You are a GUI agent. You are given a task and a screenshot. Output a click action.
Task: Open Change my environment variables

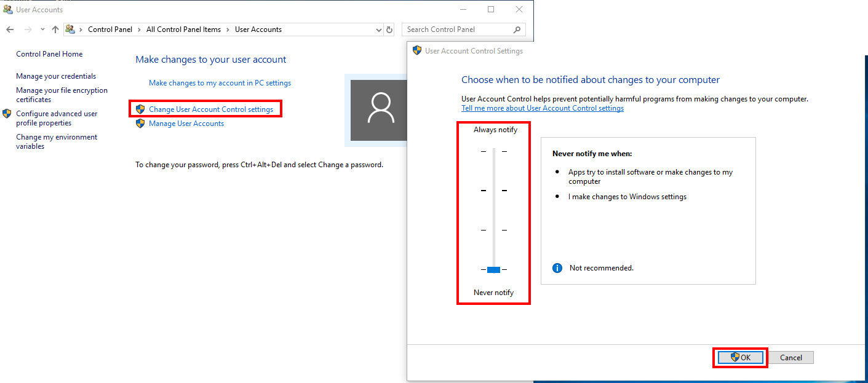click(57, 141)
